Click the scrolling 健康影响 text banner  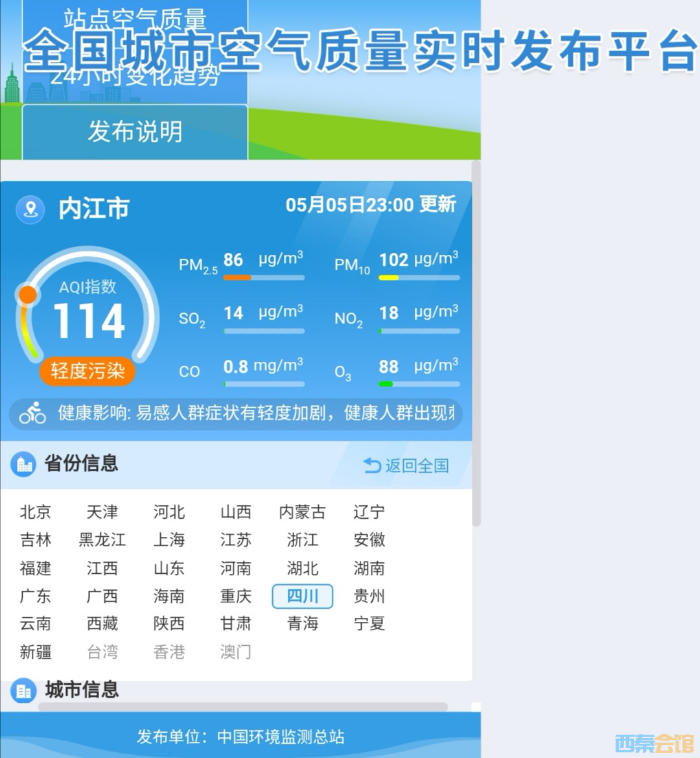[x=256, y=413]
